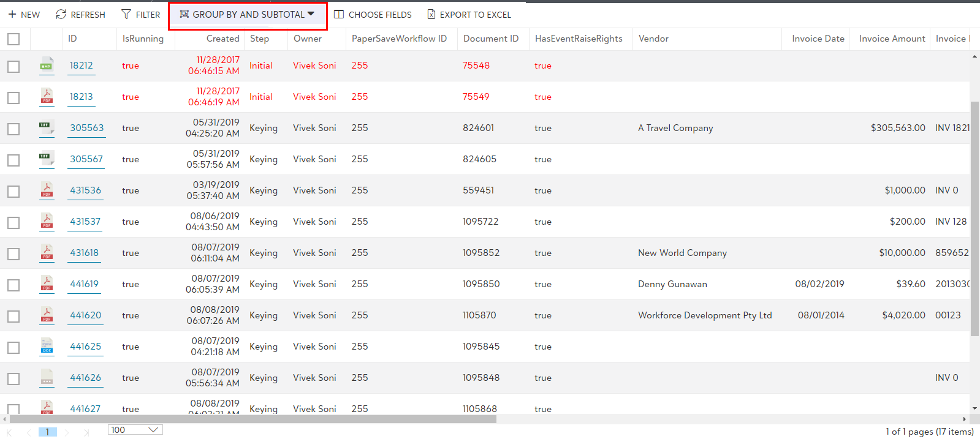Screen dimensions: 980x439
Task: Click the PDF icon for item 431618
Action: (x=47, y=253)
